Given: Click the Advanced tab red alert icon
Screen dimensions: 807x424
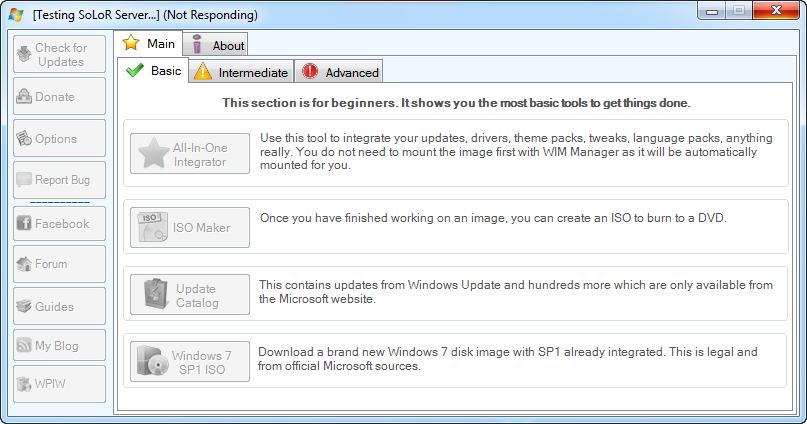Looking at the screenshot, I should [310, 71].
